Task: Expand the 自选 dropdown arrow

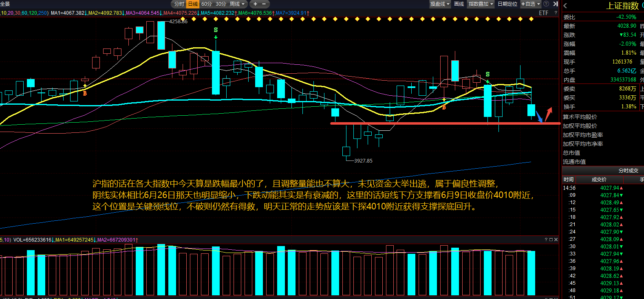Action: click(539, 4)
